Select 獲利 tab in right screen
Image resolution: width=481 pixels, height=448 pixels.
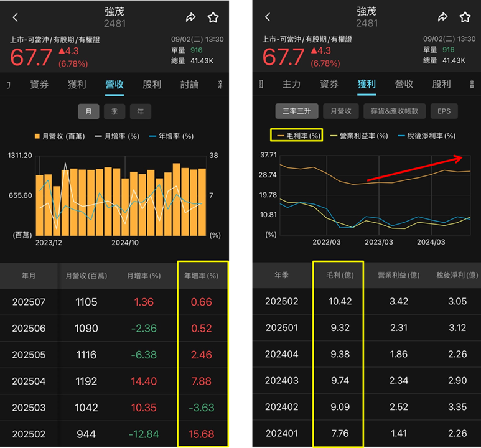coord(367,84)
